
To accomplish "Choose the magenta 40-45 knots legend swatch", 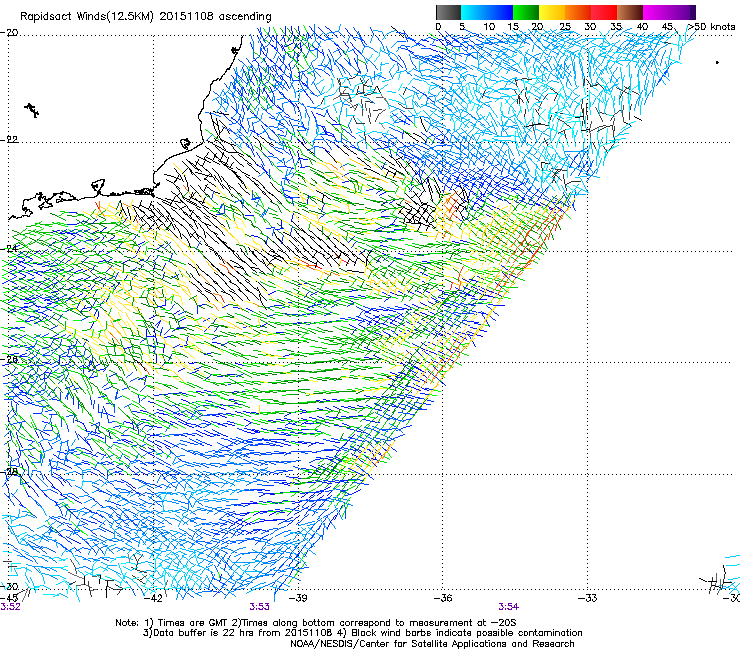I will point(658,12).
